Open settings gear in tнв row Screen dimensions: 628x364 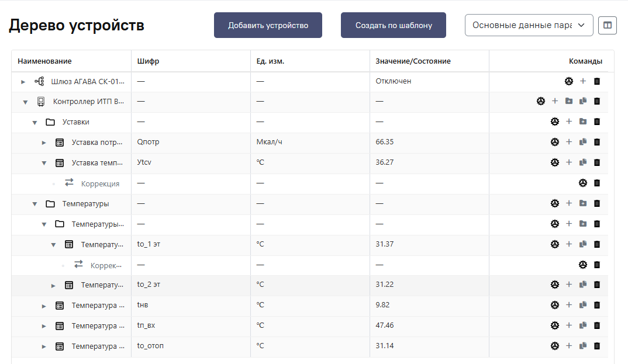555,305
